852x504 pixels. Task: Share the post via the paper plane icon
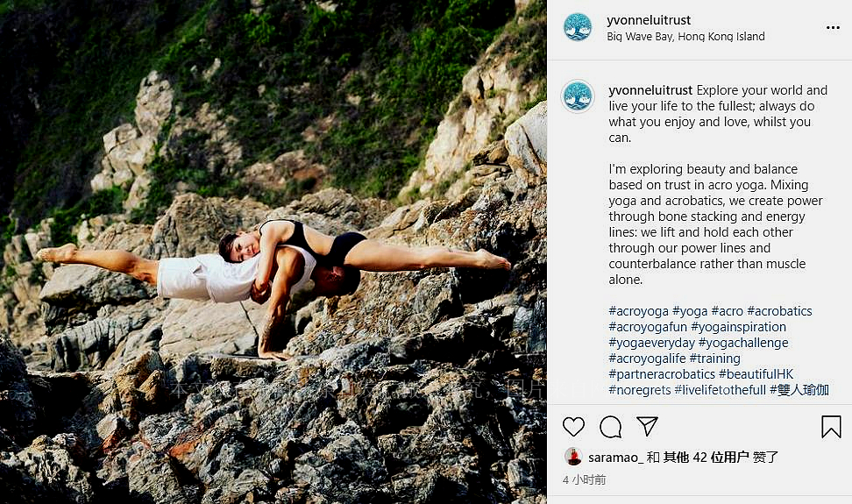pyautogui.click(x=648, y=426)
